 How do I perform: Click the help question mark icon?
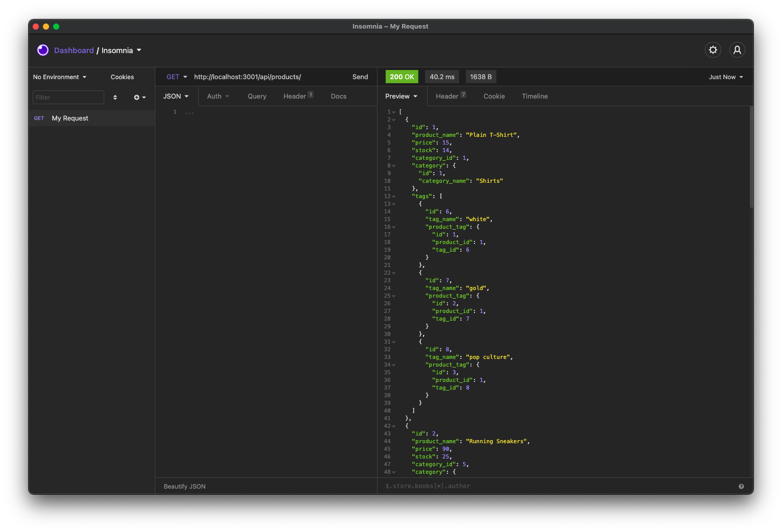tap(741, 487)
